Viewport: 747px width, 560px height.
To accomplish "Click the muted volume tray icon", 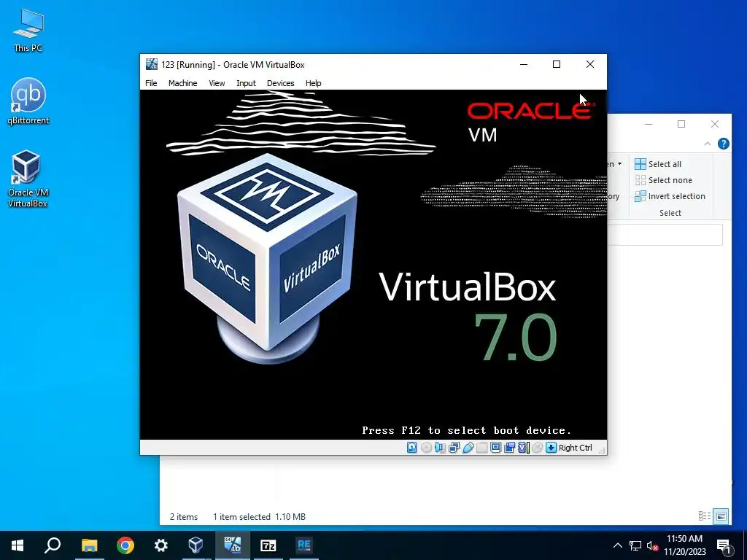I will [x=652, y=545].
